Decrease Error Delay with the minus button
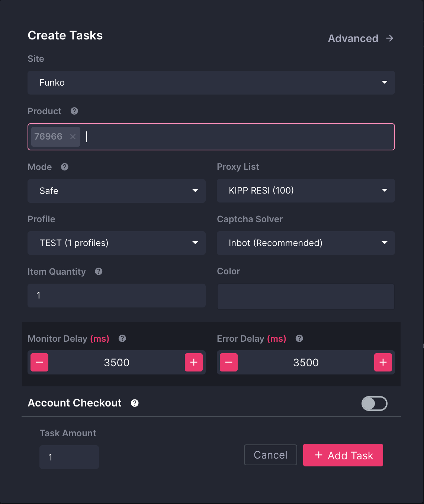The height and width of the screenshot is (504, 424). [x=229, y=363]
